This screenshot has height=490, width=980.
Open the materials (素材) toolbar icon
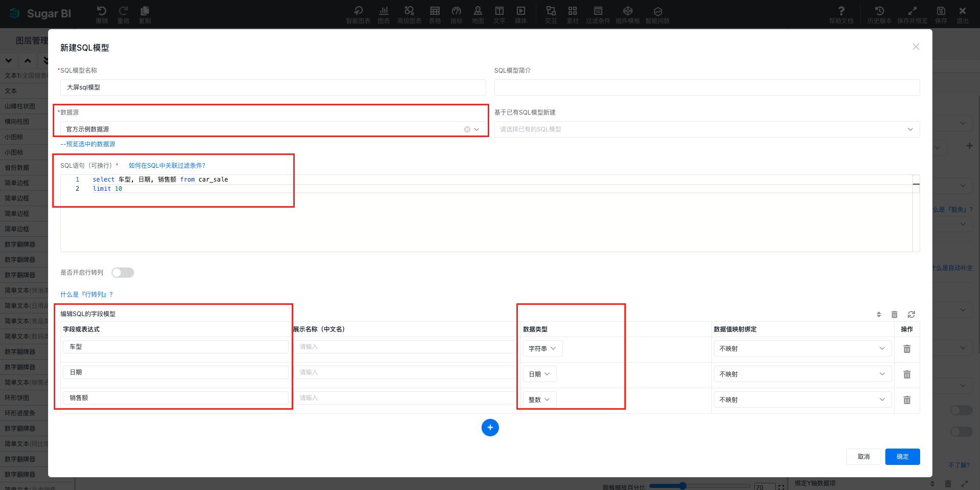(572, 14)
